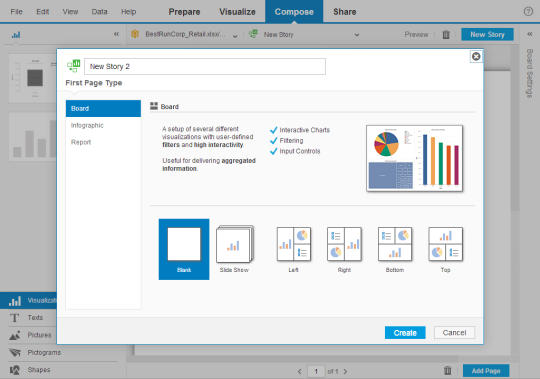Delete page using bottom trash icon

pos(447,371)
